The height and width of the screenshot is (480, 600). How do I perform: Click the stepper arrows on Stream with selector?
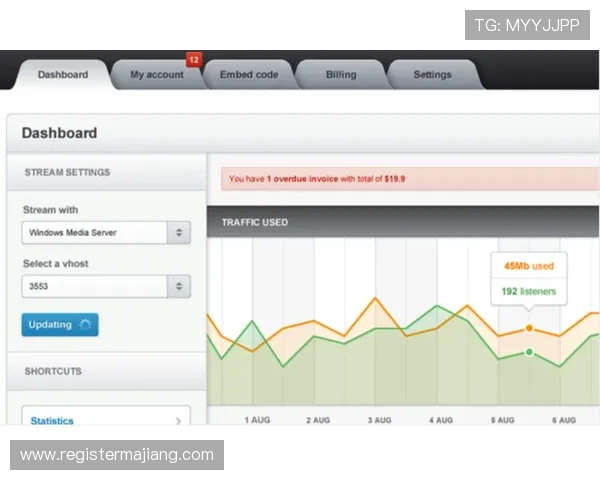coord(178,233)
